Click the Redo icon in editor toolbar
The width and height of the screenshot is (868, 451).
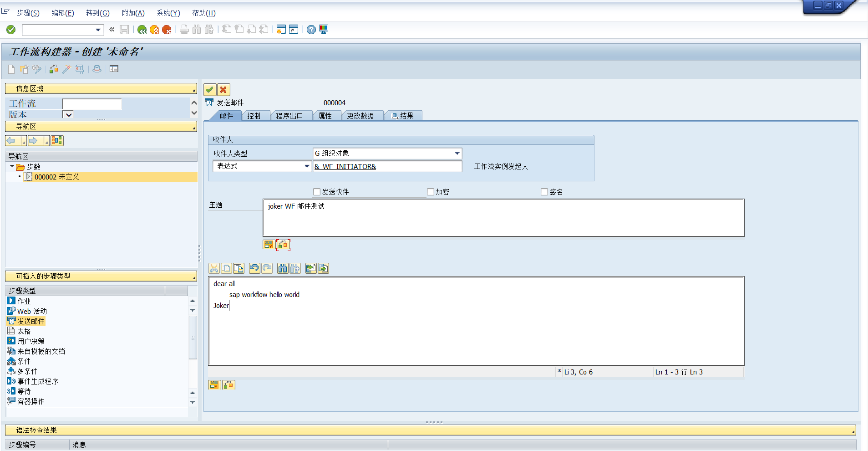pyautogui.click(x=267, y=268)
